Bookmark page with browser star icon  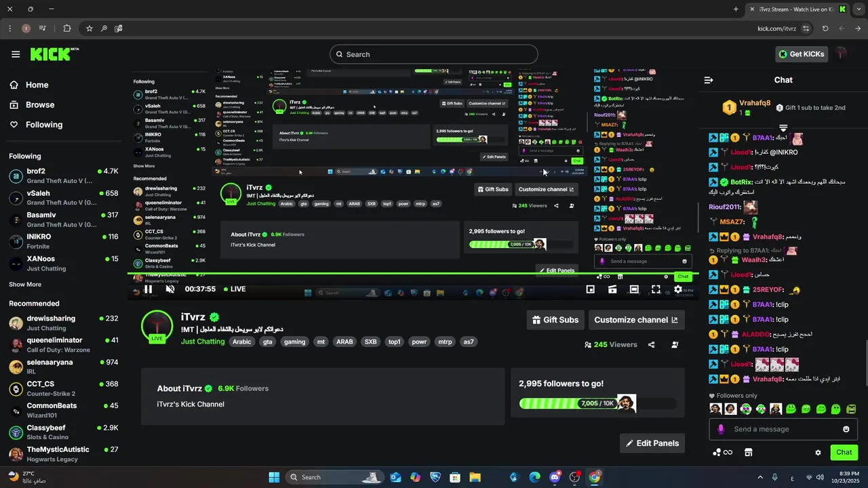click(89, 28)
